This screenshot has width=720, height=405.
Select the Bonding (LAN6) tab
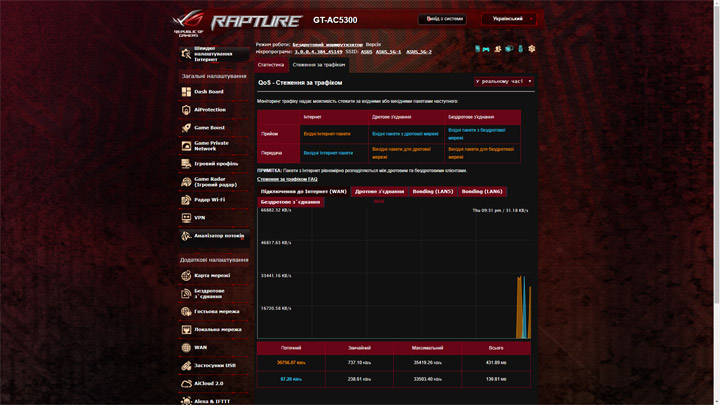coord(482,191)
